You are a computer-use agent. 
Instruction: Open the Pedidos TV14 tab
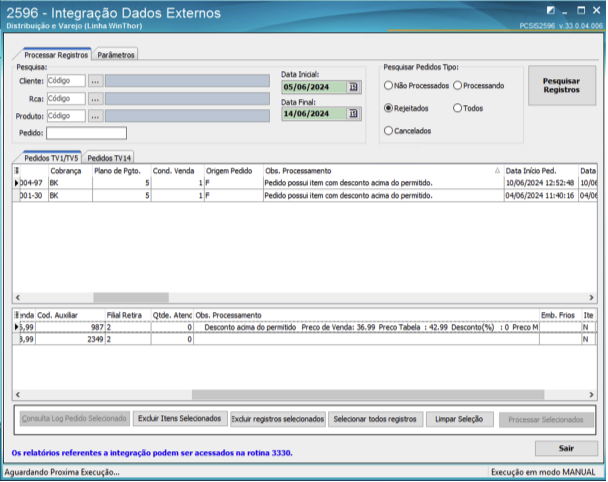[109, 158]
